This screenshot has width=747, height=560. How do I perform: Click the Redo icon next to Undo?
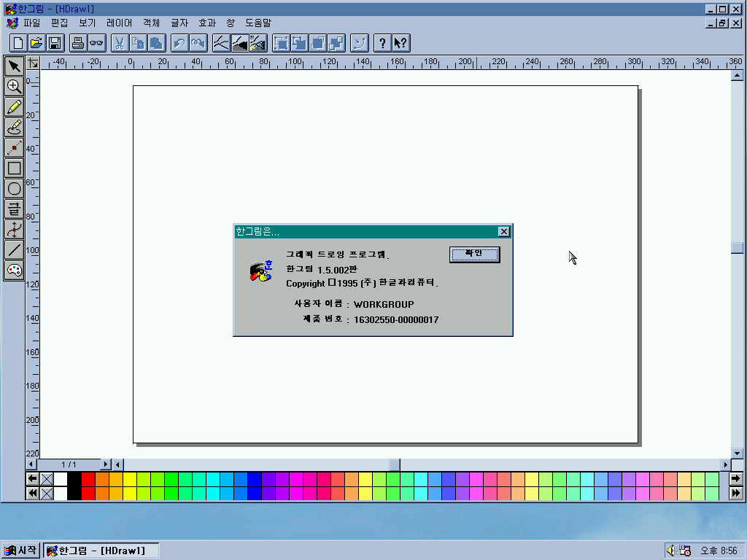click(x=198, y=43)
